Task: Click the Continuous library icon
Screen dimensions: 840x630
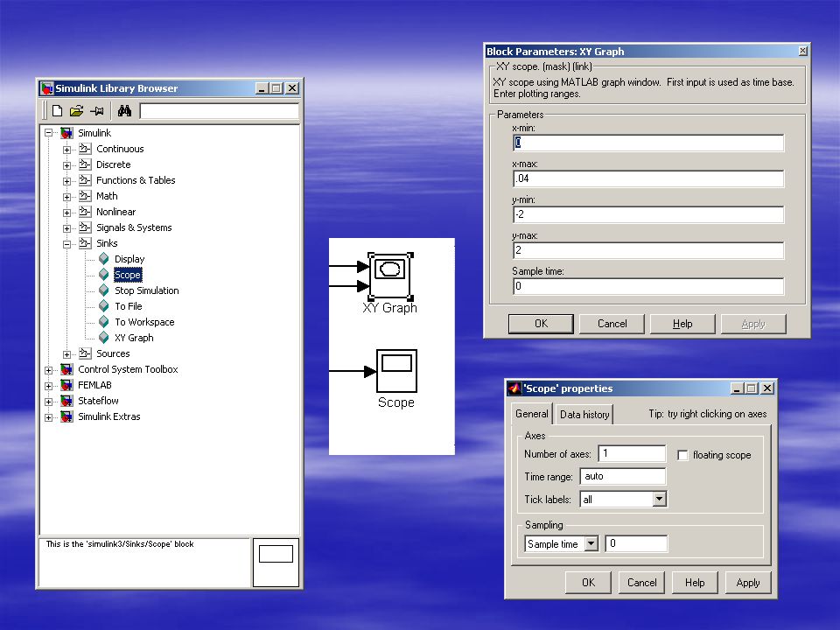Action: pyautogui.click(x=85, y=149)
